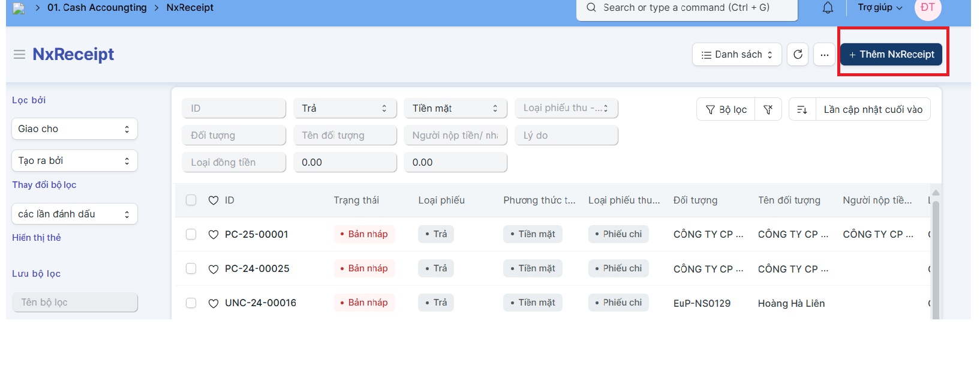Open the Danh sách view switcher
This screenshot has height=365, width=980.
tap(736, 55)
